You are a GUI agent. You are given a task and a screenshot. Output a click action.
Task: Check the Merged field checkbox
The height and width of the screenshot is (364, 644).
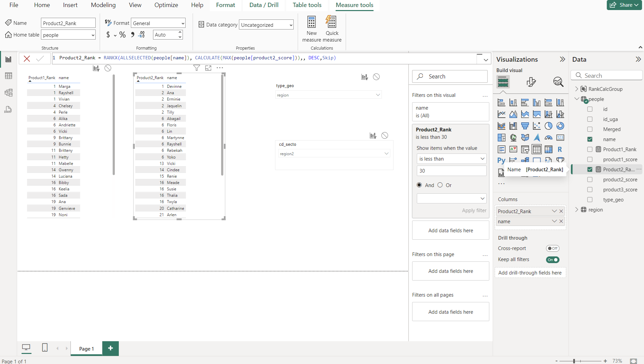tap(590, 129)
